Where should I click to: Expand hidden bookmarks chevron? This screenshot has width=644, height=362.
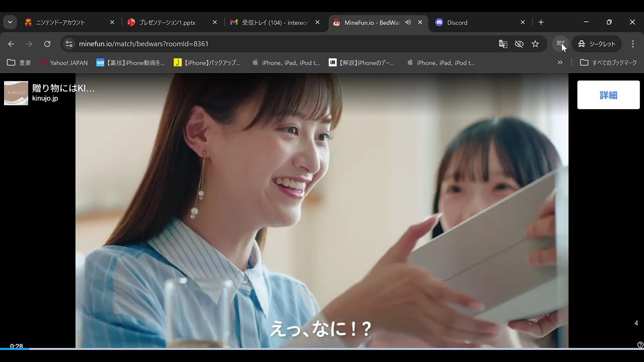click(560, 63)
